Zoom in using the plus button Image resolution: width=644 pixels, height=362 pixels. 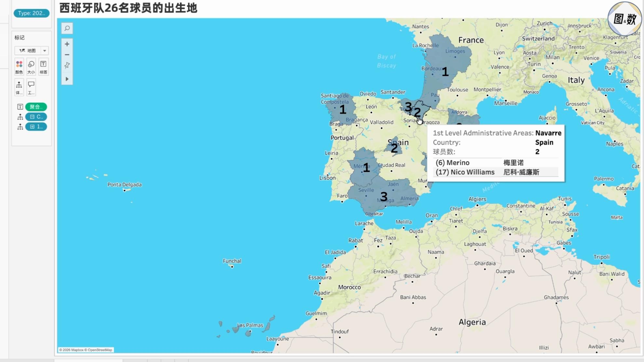pyautogui.click(x=67, y=44)
